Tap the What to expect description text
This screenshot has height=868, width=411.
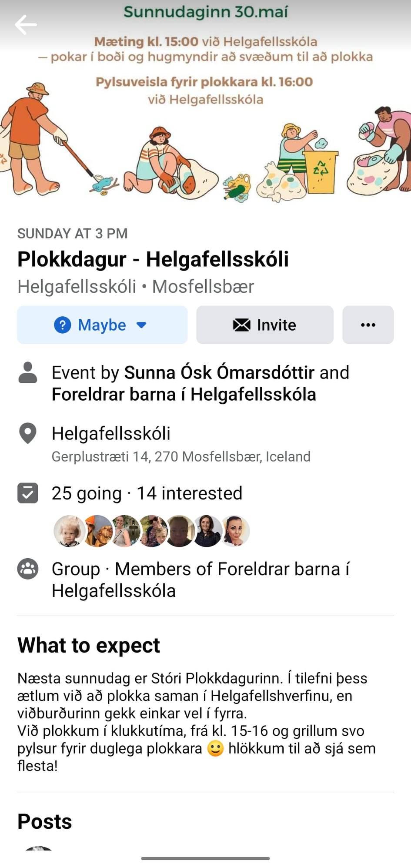click(x=197, y=722)
